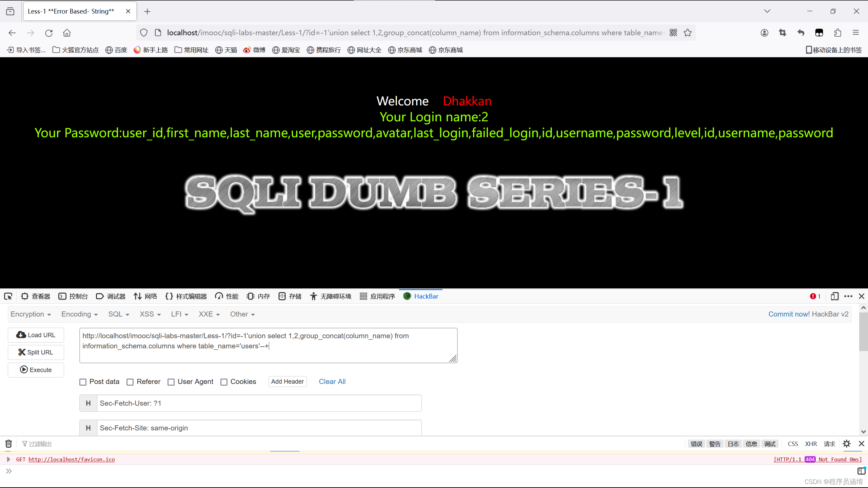Image resolution: width=868 pixels, height=488 pixels.
Task: Click the home page icon
Action: (67, 33)
